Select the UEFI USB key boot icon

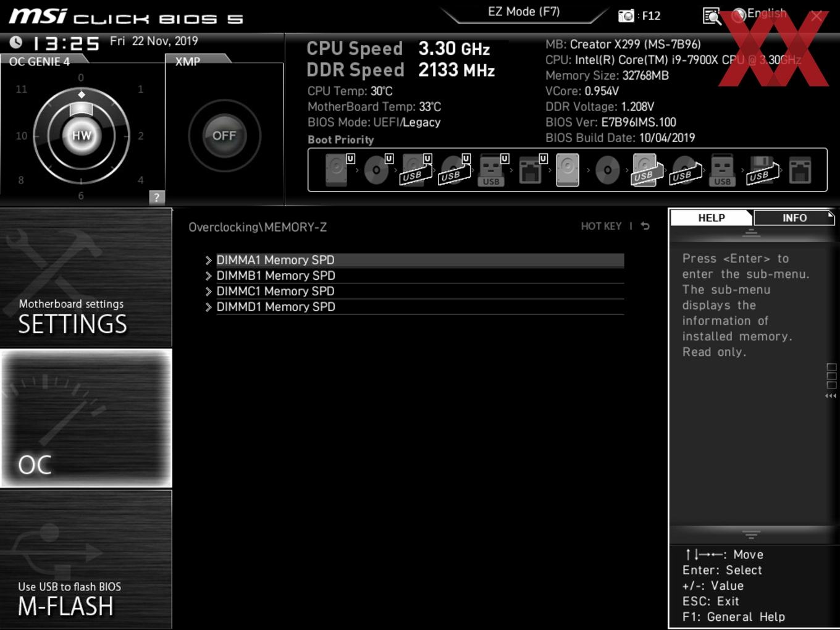tap(493, 170)
